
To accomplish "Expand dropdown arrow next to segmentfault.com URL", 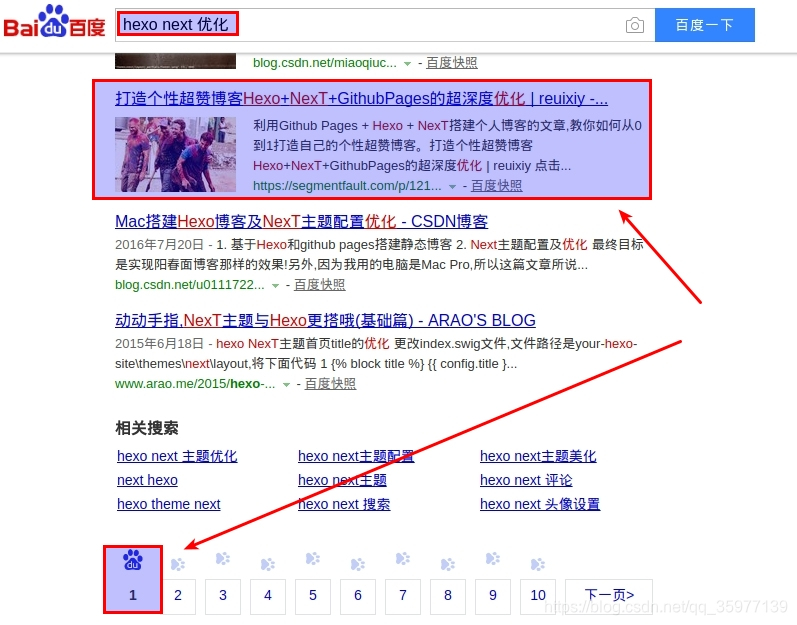I will click(x=452, y=186).
